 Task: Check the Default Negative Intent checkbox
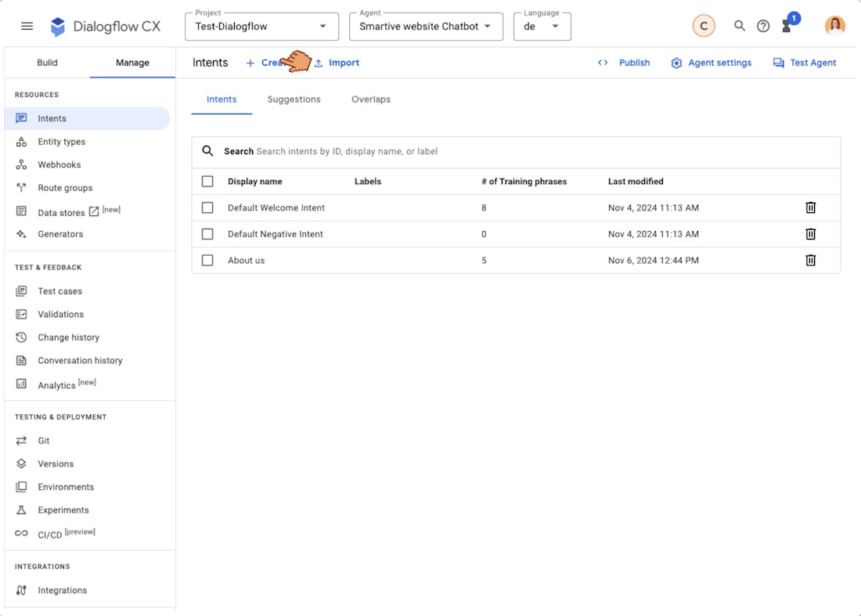[x=207, y=234]
